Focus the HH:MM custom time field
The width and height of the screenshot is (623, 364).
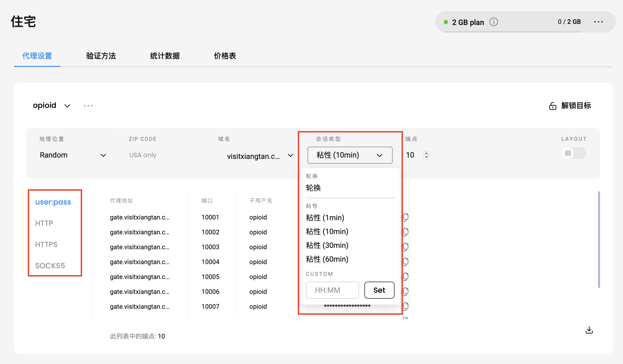332,290
